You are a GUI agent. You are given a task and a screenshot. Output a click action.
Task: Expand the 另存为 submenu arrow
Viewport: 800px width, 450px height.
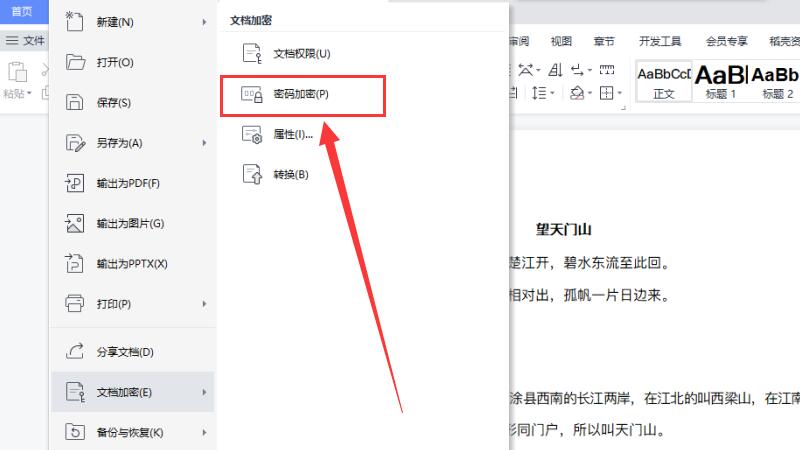(x=204, y=143)
